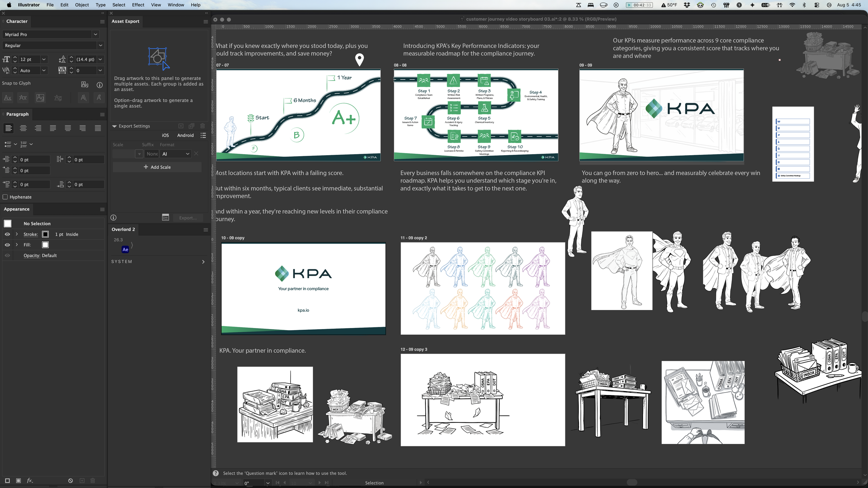The width and height of the screenshot is (868, 488).
Task: Toggle Fill visibility eye in Appearance
Action: coord(7,245)
